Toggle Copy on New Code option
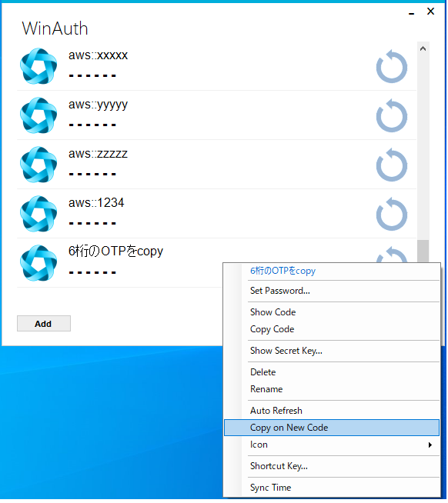 [332, 428]
